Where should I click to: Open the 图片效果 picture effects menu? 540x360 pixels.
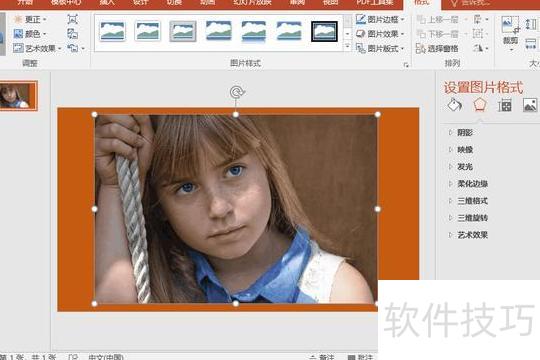[380, 34]
